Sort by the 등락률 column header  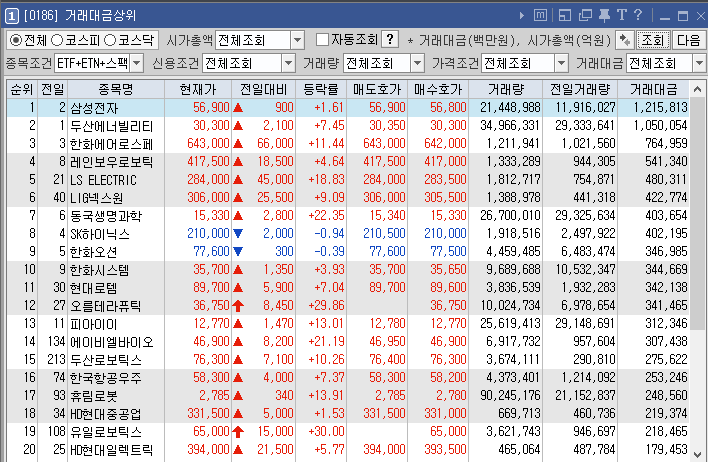pos(321,89)
